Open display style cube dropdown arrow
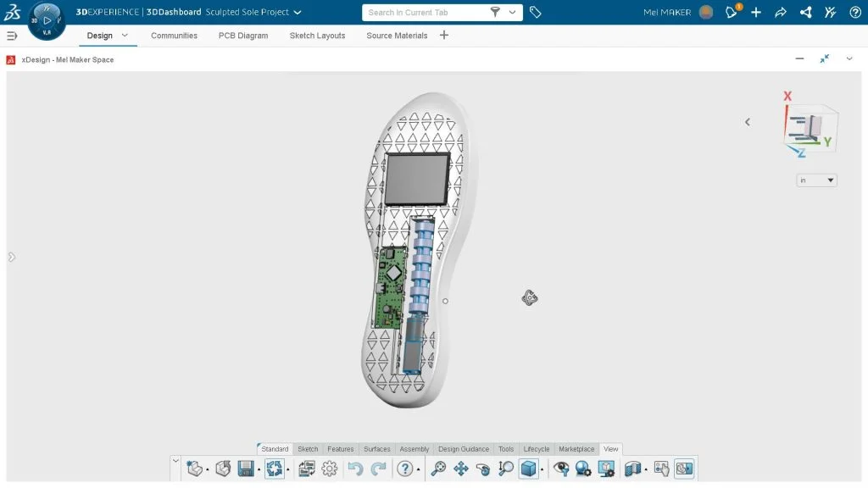Image resolution: width=868 pixels, height=488 pixels. point(542,470)
